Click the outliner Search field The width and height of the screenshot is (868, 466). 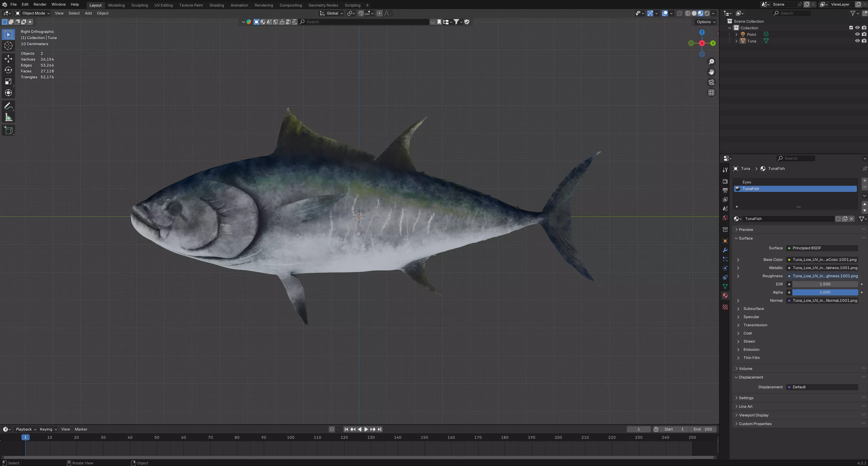point(792,13)
